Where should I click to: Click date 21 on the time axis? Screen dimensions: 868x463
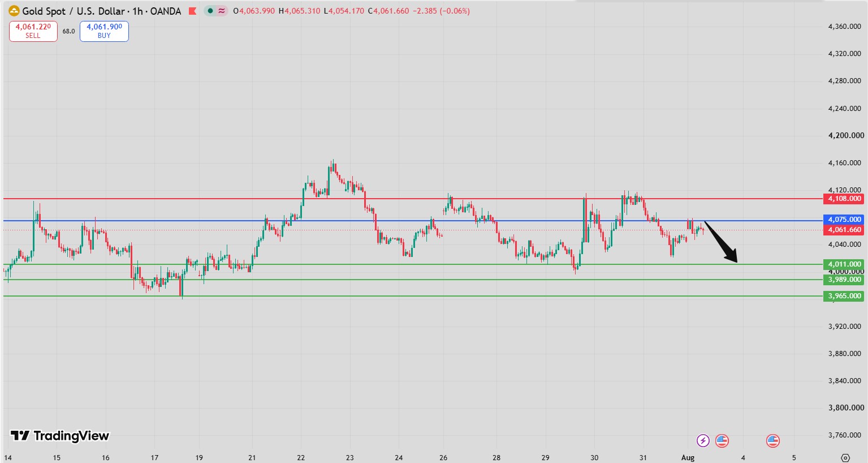pyautogui.click(x=252, y=457)
